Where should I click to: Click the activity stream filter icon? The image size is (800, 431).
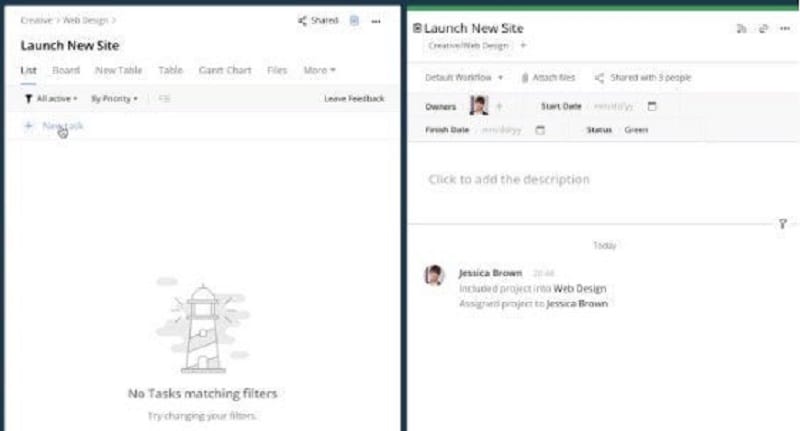[783, 223]
